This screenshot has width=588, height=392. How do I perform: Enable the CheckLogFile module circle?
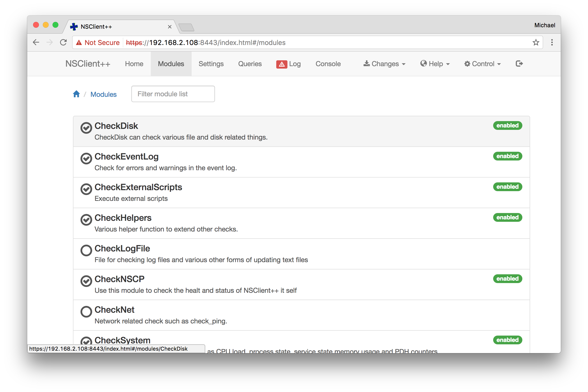[x=86, y=250]
